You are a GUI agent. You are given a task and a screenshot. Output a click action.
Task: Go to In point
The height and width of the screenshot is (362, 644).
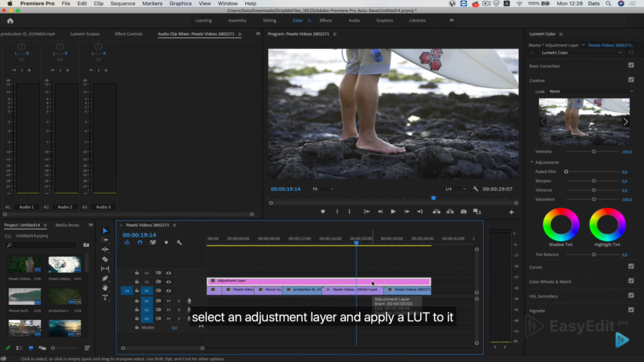tap(367, 212)
